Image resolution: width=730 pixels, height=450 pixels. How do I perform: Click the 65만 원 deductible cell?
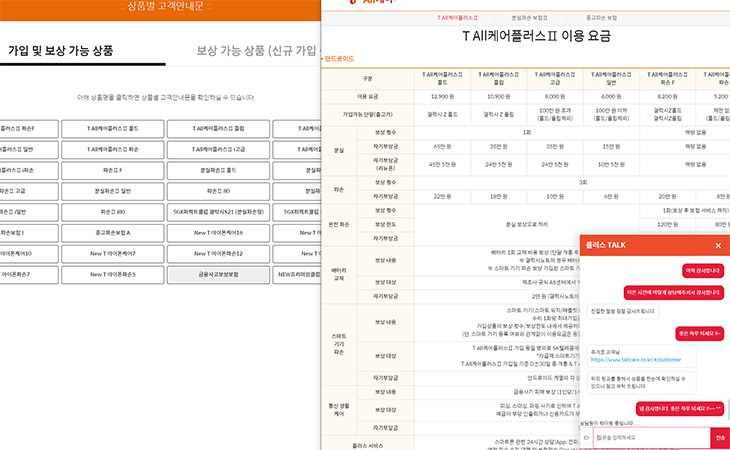point(442,147)
